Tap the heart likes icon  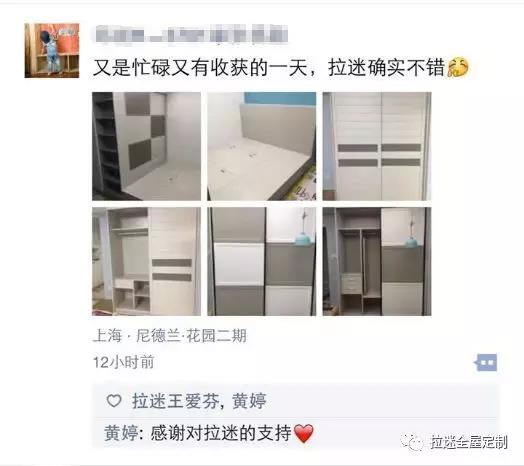(114, 401)
